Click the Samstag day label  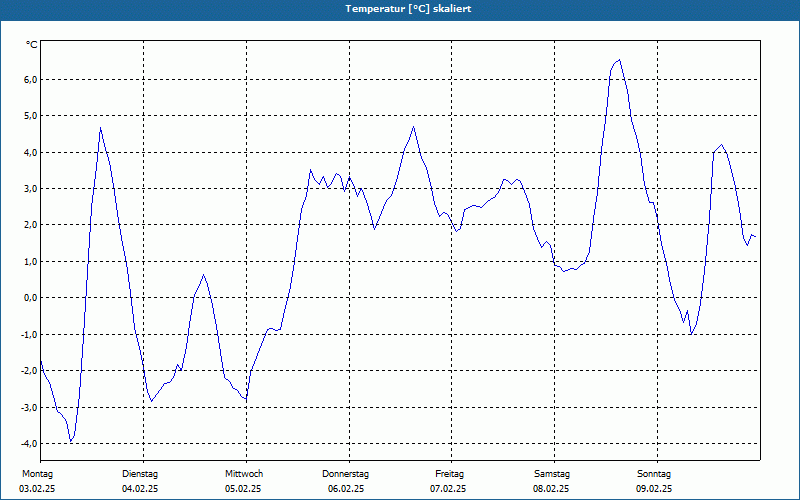552,474
